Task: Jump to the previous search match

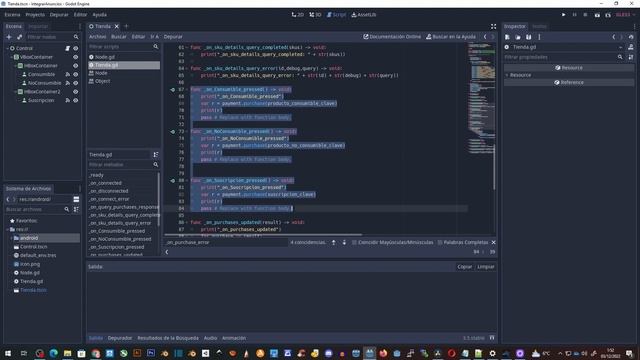Action: 333,242
